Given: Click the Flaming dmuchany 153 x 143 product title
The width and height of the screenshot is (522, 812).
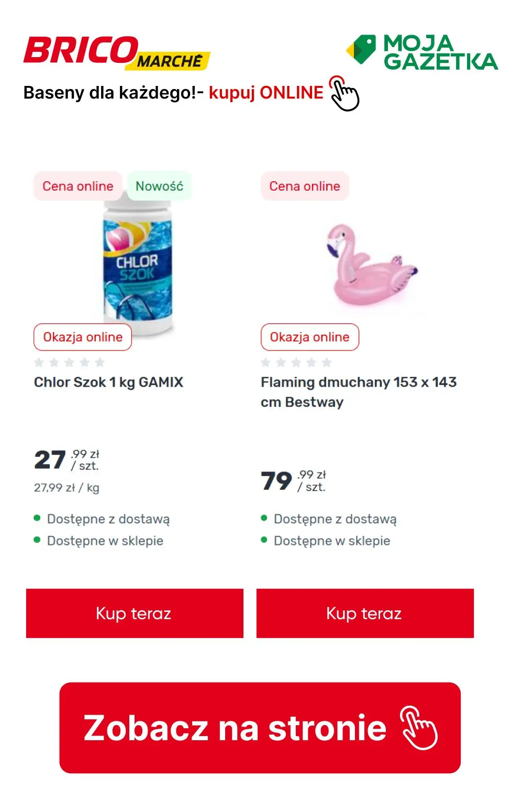Looking at the screenshot, I should pyautogui.click(x=359, y=392).
